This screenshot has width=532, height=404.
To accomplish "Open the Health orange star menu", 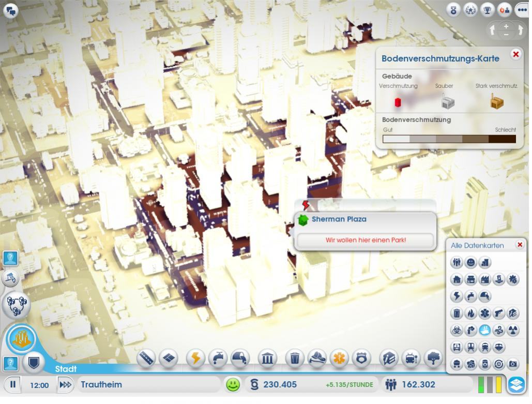I will point(339,357).
